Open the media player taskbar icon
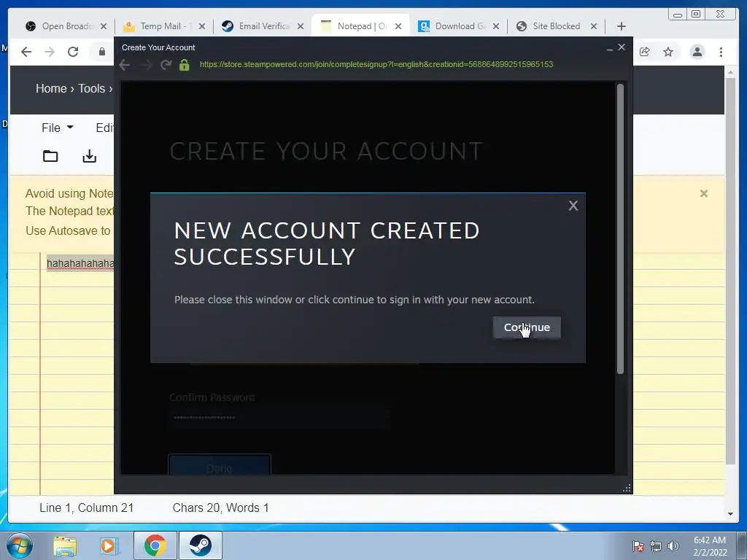 109,545
